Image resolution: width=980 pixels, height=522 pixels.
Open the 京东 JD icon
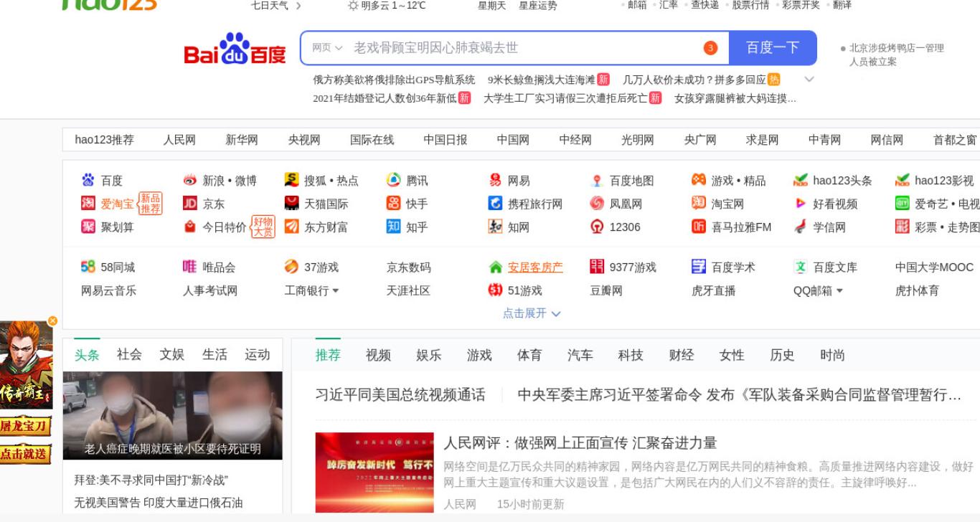pos(189,204)
